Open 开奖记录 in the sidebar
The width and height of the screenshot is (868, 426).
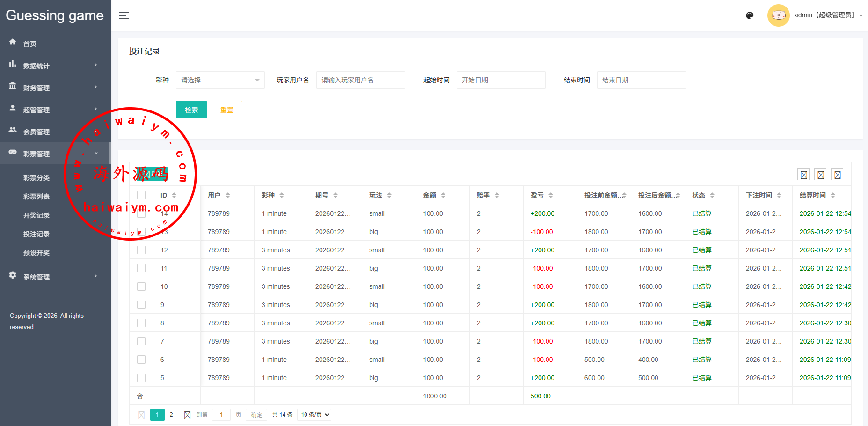(x=36, y=215)
